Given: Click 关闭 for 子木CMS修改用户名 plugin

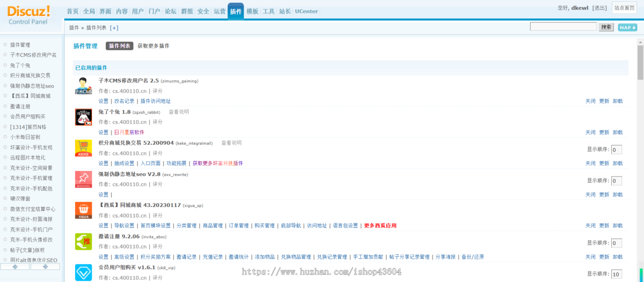Looking at the screenshot, I should click(590, 101).
